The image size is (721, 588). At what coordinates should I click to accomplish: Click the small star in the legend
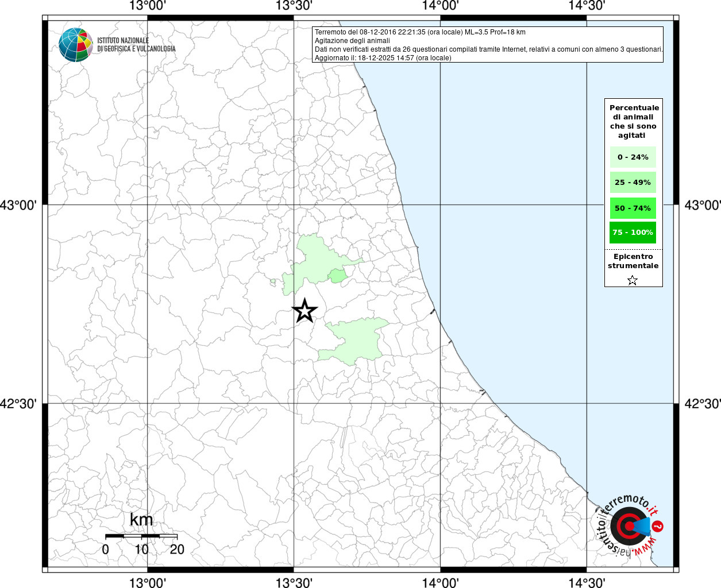[632, 280]
